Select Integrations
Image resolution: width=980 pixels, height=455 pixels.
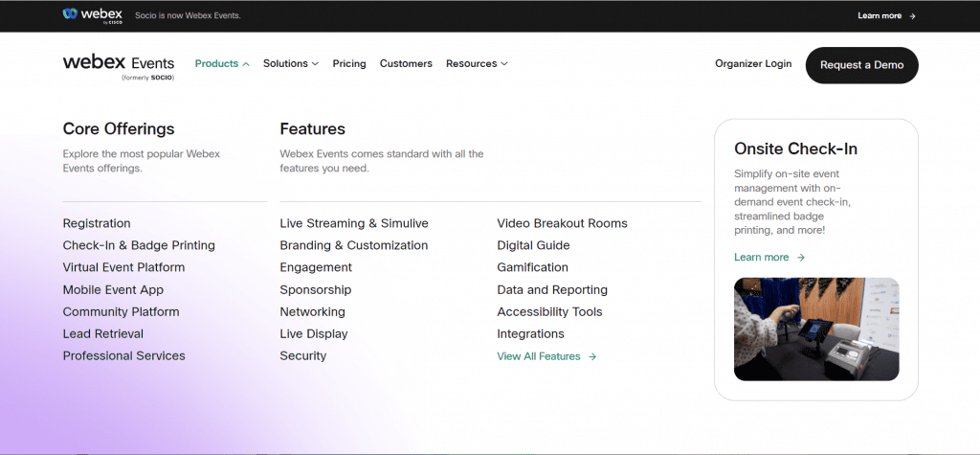point(530,333)
